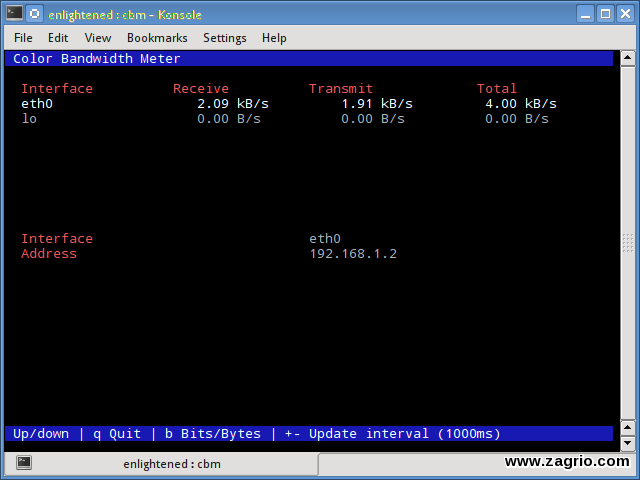Click the scrollbar up arrow at top

[x=627, y=58]
